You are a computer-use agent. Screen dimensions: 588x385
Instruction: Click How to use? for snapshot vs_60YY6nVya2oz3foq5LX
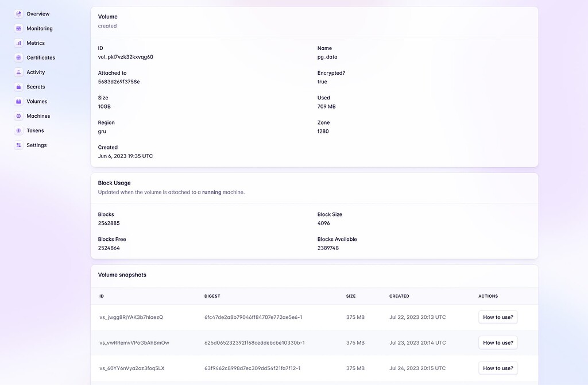(497, 368)
